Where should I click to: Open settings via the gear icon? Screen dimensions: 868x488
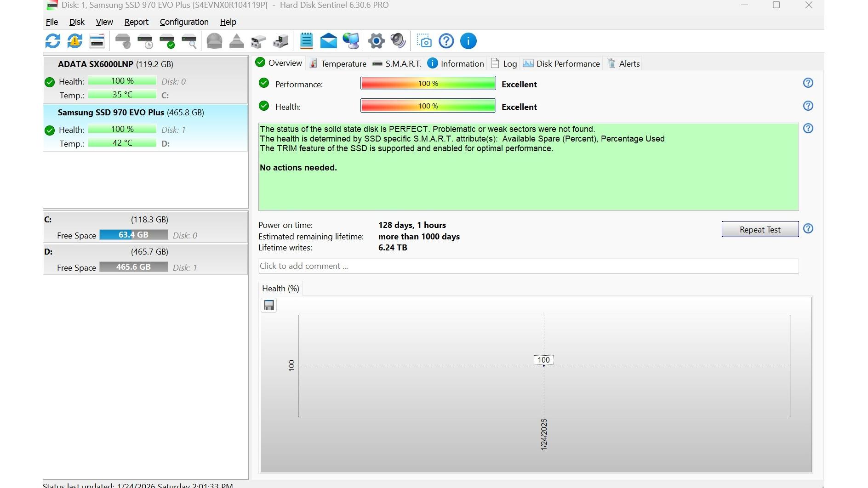[376, 41]
